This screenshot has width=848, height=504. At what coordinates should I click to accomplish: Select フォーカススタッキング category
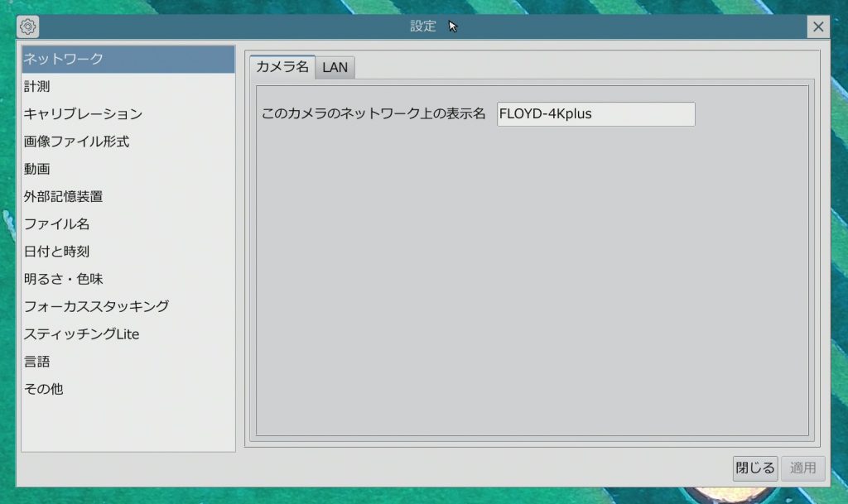click(x=128, y=306)
